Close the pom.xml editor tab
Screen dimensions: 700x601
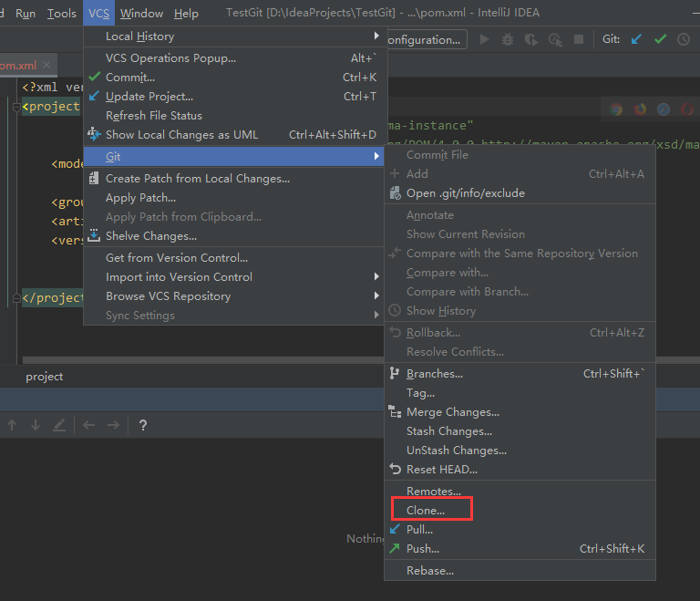(x=46, y=66)
